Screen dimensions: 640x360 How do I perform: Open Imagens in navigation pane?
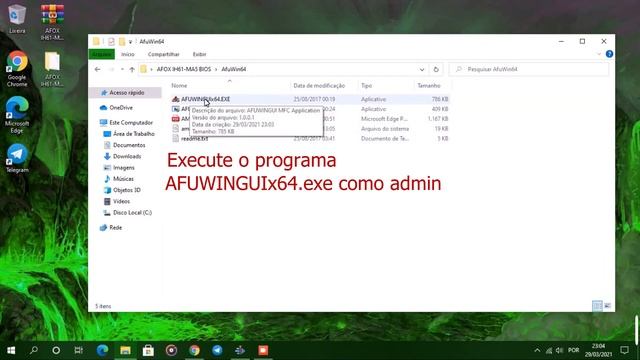point(124,168)
